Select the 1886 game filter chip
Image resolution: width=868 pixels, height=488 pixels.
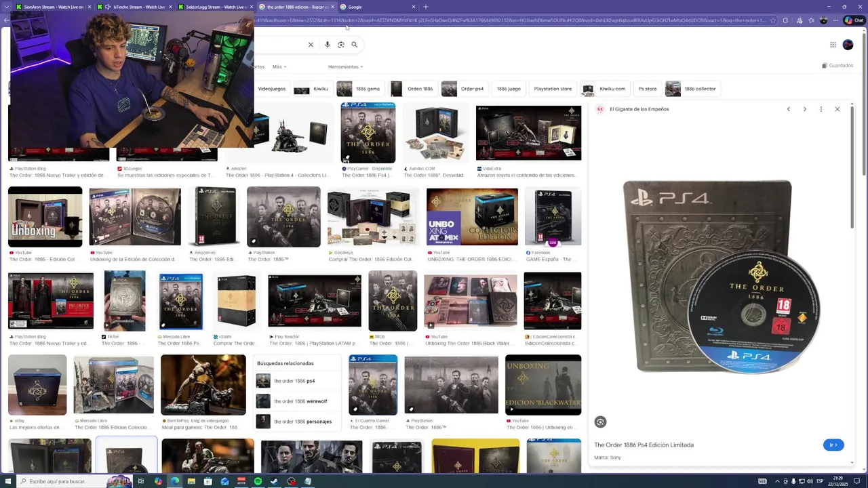(x=359, y=89)
